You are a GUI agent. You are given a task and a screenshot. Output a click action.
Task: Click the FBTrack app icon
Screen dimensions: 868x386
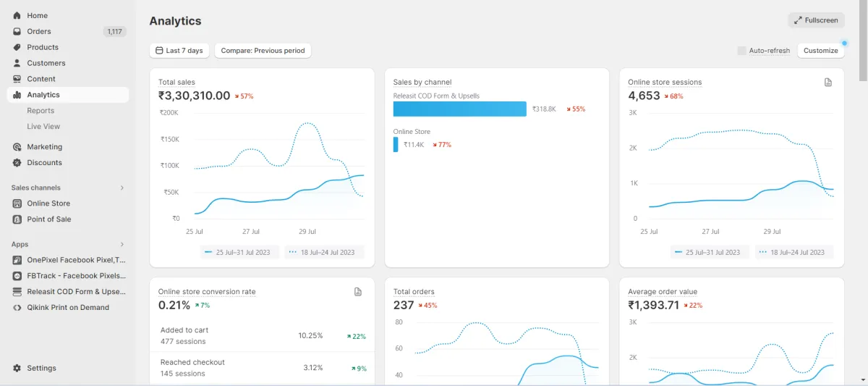17,276
